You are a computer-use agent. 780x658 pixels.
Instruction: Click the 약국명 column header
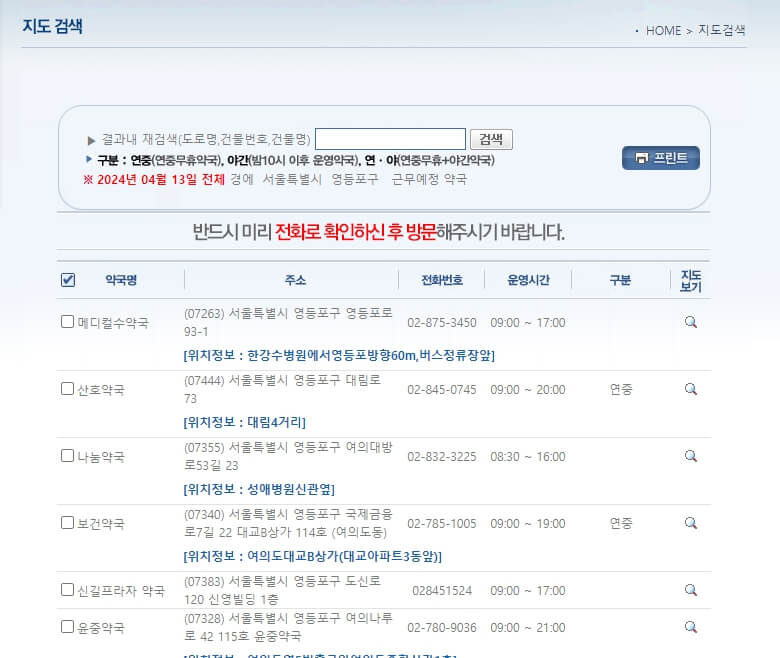tap(121, 280)
